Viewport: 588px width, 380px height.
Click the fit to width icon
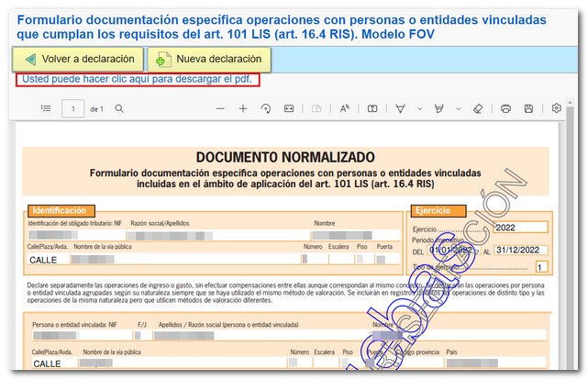click(x=289, y=109)
